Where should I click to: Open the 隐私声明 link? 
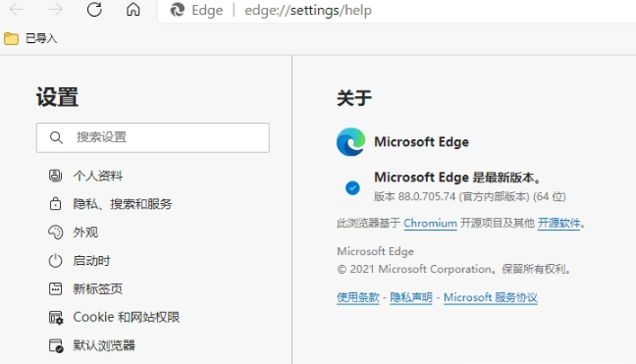pos(411,297)
